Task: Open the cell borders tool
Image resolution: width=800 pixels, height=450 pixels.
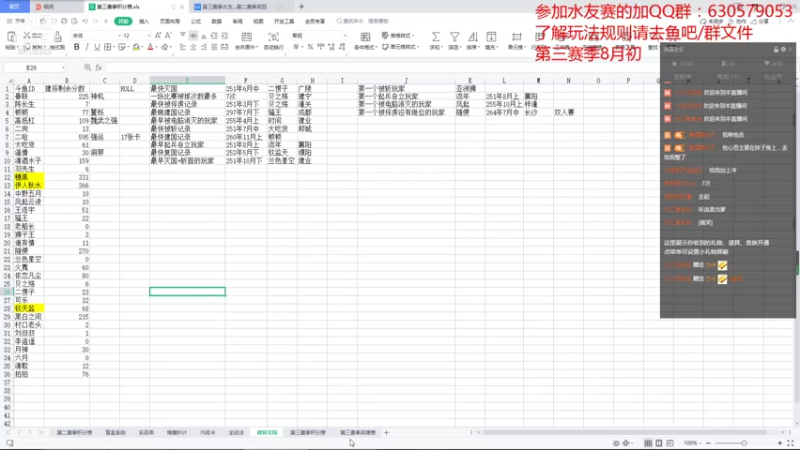Action: (x=108, y=47)
